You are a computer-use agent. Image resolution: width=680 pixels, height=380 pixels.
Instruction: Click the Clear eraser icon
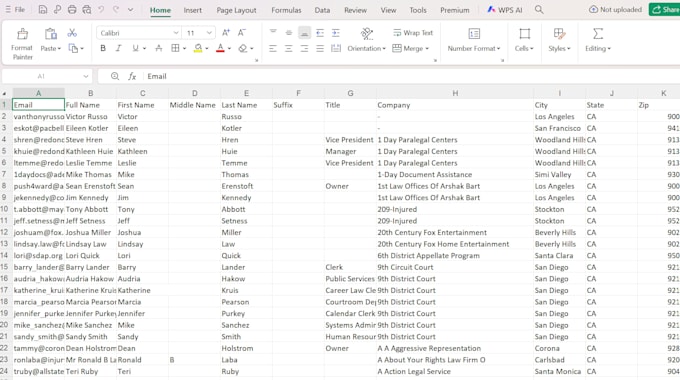pos(243,48)
